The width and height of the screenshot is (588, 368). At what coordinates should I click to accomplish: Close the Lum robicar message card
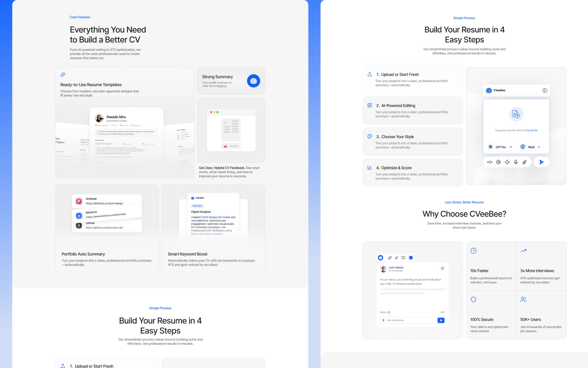coord(442,269)
